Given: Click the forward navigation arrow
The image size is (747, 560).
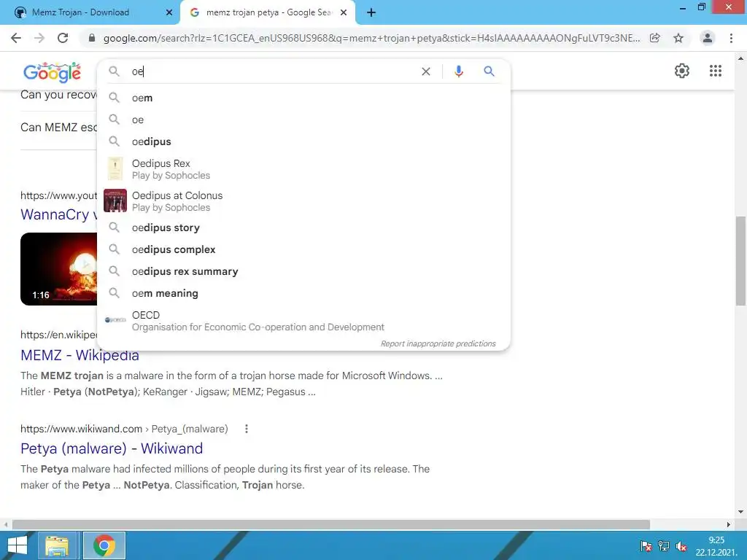Looking at the screenshot, I should pos(39,38).
